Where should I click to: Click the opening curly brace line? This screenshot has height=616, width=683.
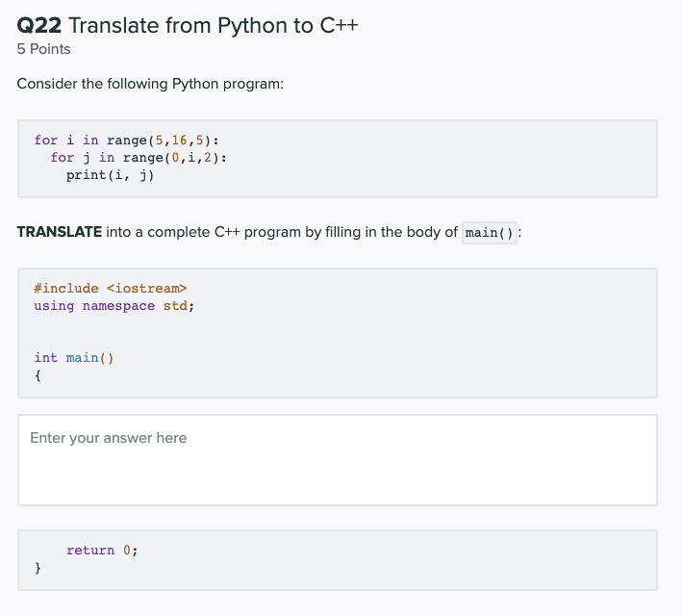coord(38,375)
